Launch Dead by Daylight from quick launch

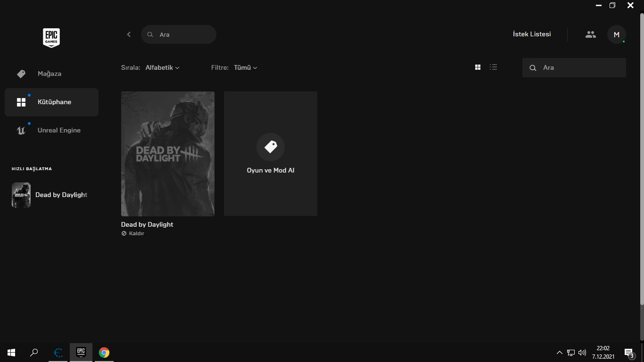[x=51, y=195]
